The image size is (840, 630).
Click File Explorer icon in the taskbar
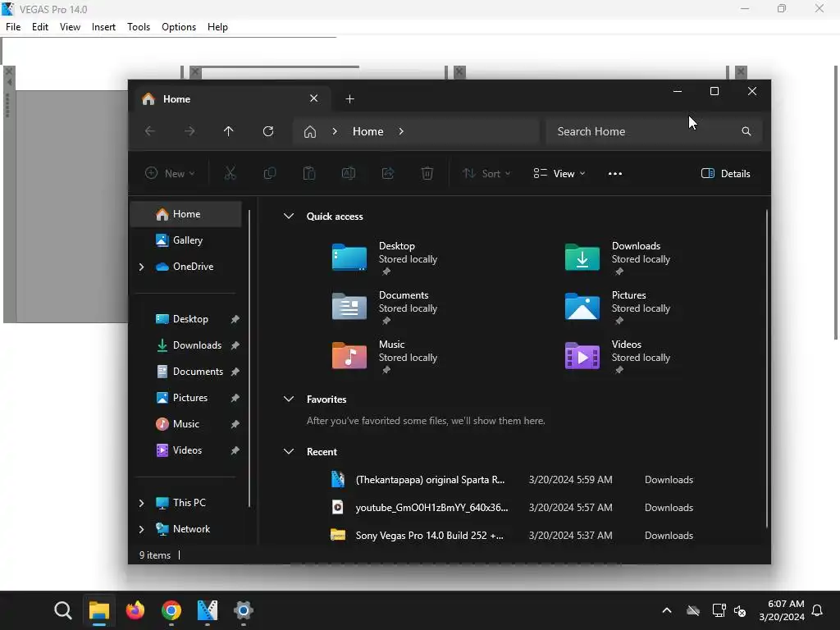point(99,610)
